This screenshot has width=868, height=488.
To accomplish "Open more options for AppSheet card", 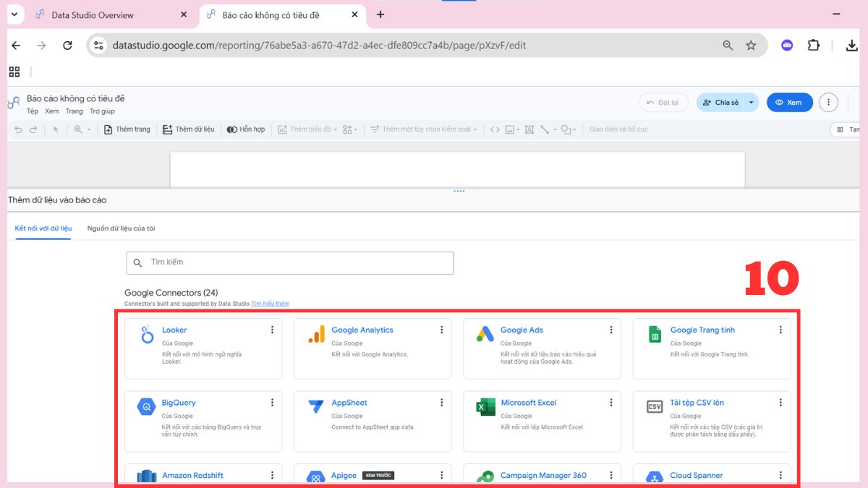I will point(441,403).
